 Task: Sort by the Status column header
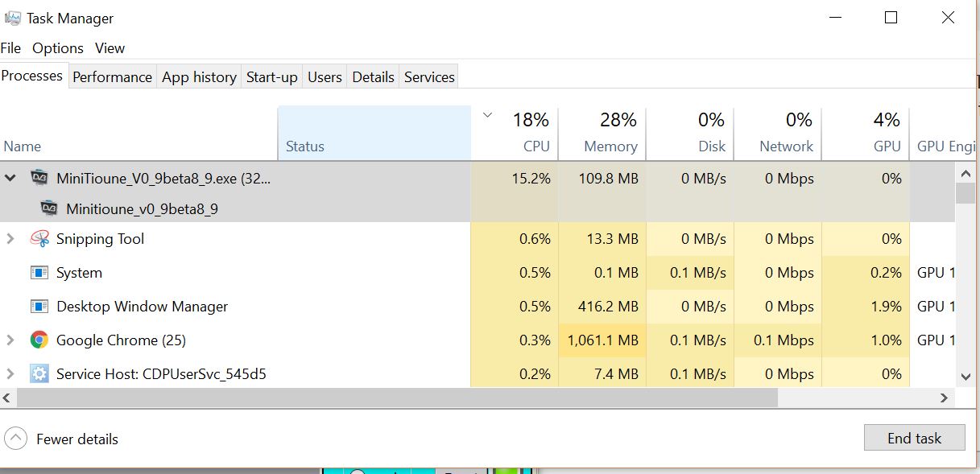[x=374, y=134]
